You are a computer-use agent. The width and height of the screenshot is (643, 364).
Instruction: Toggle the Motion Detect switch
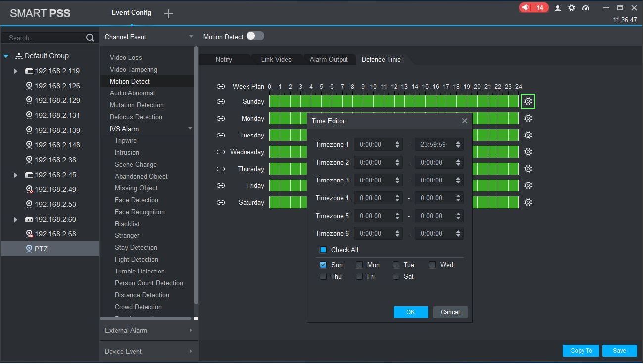click(x=255, y=36)
